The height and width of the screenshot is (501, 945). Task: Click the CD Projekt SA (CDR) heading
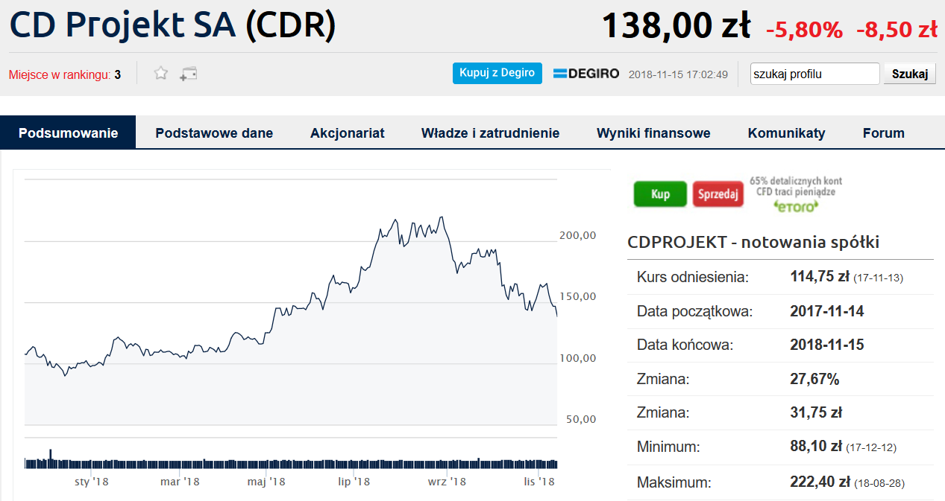173,26
